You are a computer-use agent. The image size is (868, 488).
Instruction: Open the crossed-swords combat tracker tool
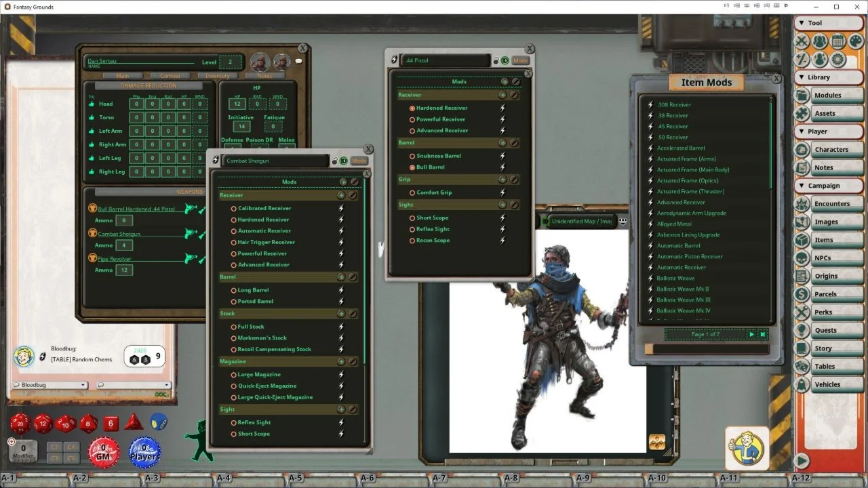click(802, 41)
